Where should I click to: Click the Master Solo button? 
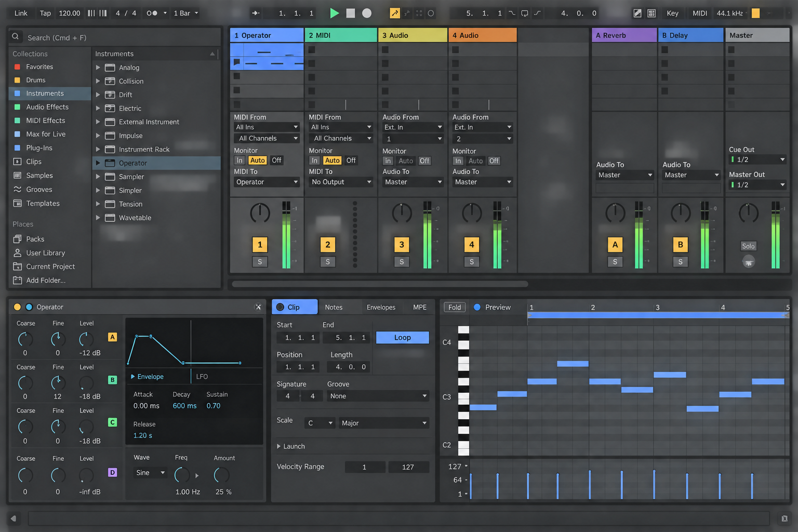tap(748, 246)
